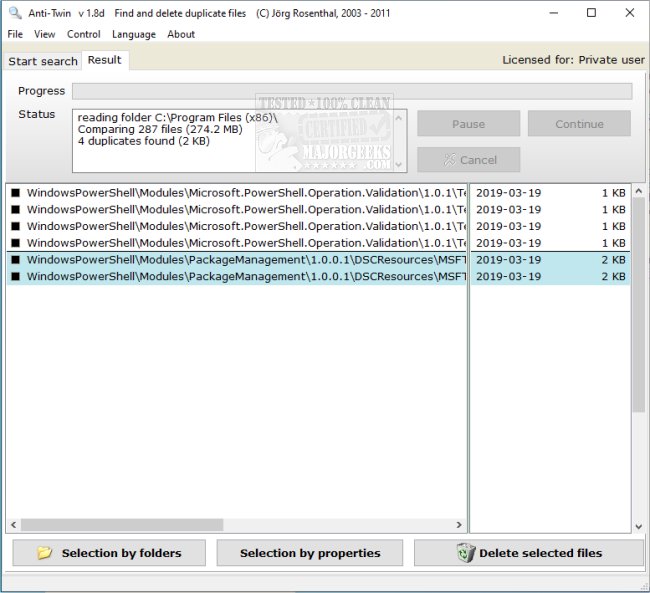Click the vertical scrollbar thumb of results
The width and height of the screenshot is (650, 593).
pyautogui.click(x=638, y=306)
